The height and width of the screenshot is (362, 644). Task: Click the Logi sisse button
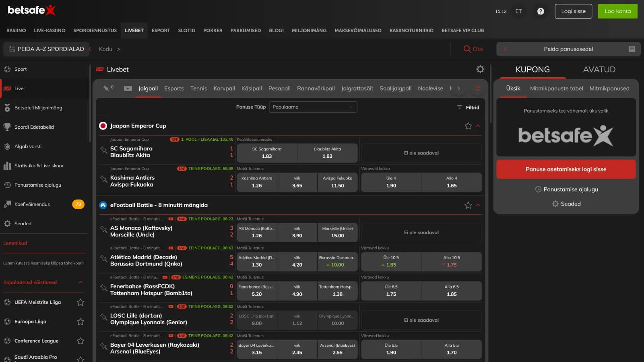(573, 11)
